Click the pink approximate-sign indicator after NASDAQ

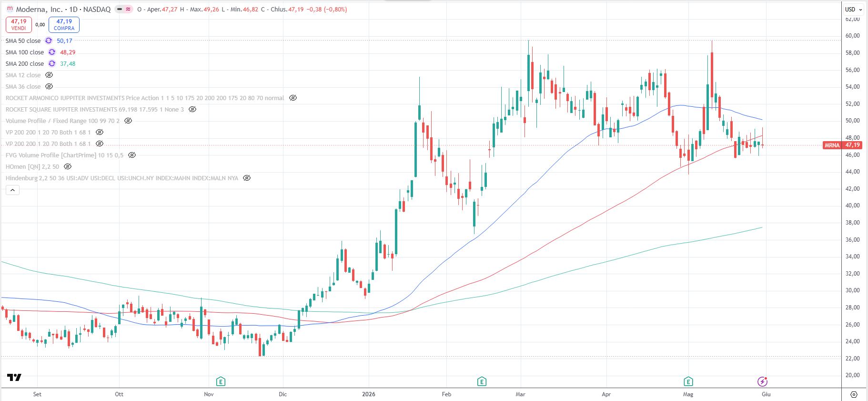(128, 9)
